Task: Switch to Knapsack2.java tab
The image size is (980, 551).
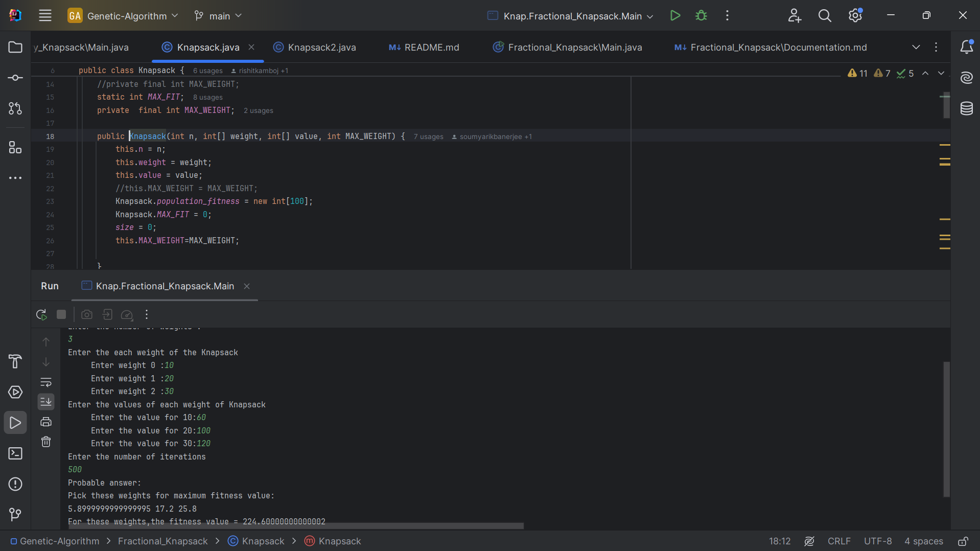Action: point(315,48)
